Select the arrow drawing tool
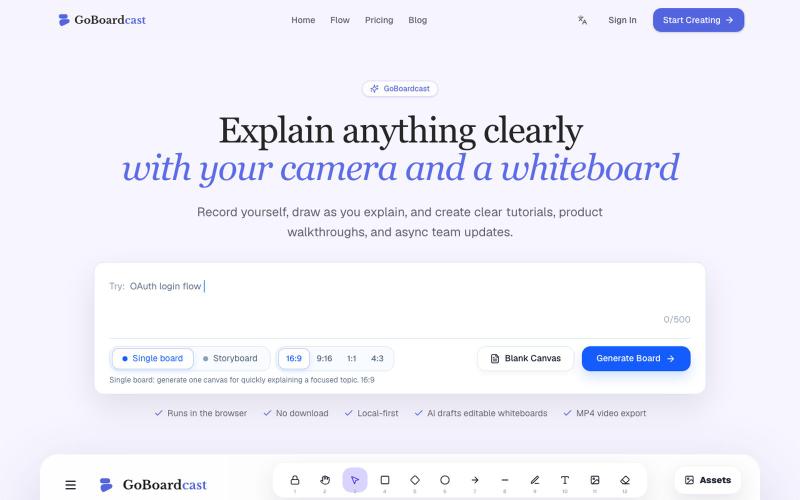 [x=475, y=480]
